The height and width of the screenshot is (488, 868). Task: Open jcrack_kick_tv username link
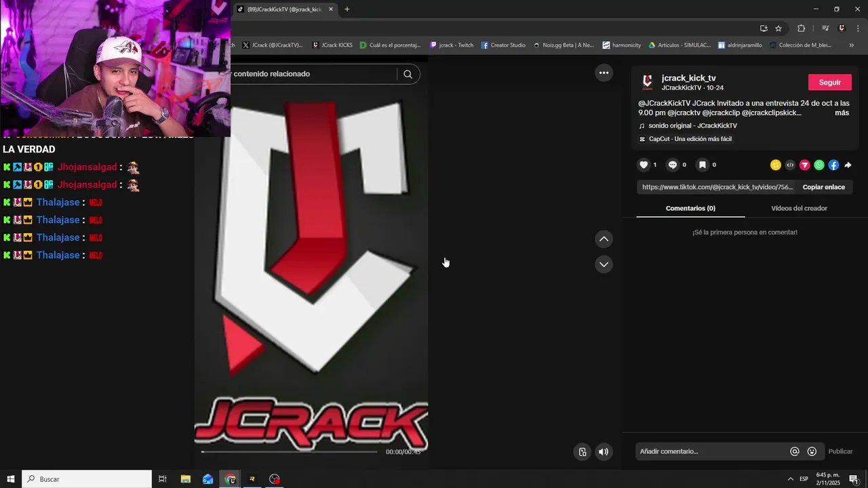(688, 78)
